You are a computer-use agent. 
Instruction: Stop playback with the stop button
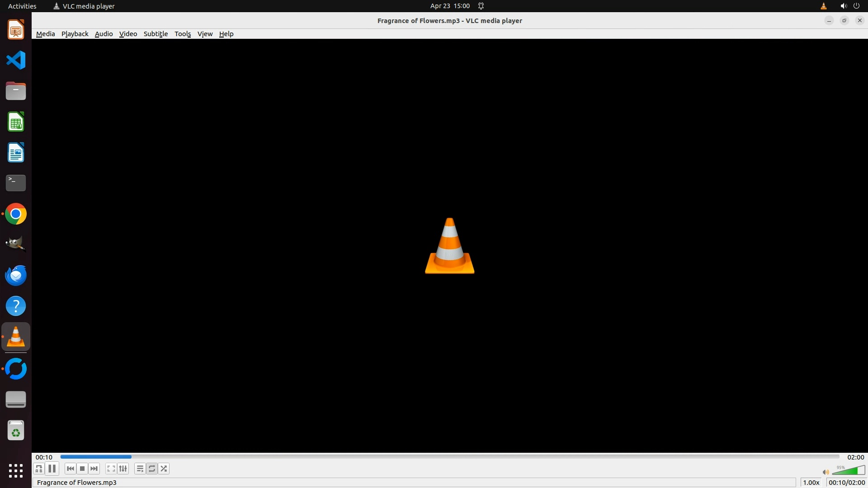[x=82, y=469]
